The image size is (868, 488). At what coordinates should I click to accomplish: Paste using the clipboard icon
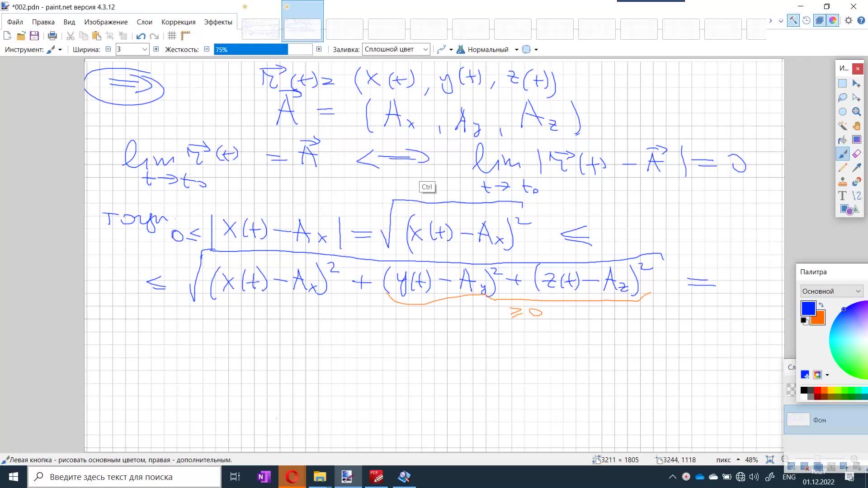coord(96,36)
